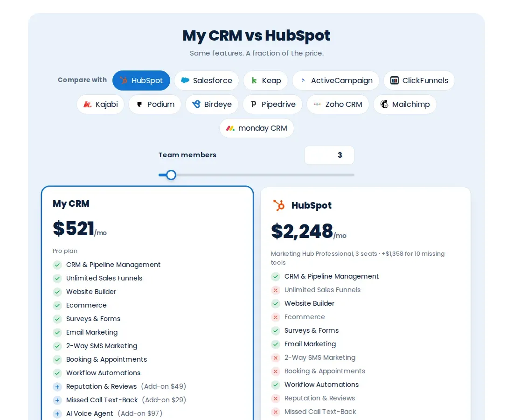Image resolution: width=513 pixels, height=420 pixels.
Task: Click the green check beside HubSpot Workflow Automations
Action: tap(276, 385)
